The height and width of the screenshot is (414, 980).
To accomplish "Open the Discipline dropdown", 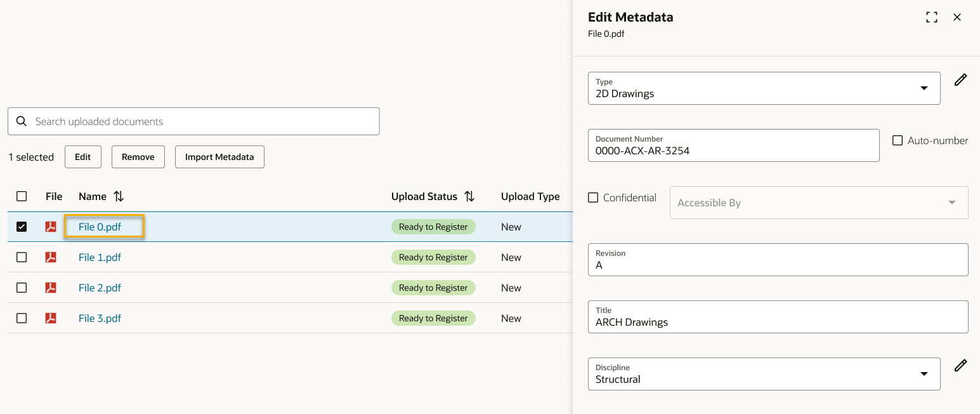I will 924,374.
